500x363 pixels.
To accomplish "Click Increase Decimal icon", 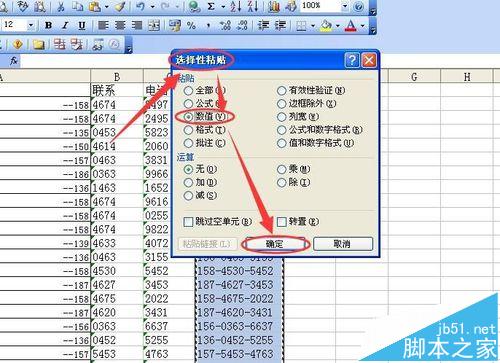I will point(225,25).
